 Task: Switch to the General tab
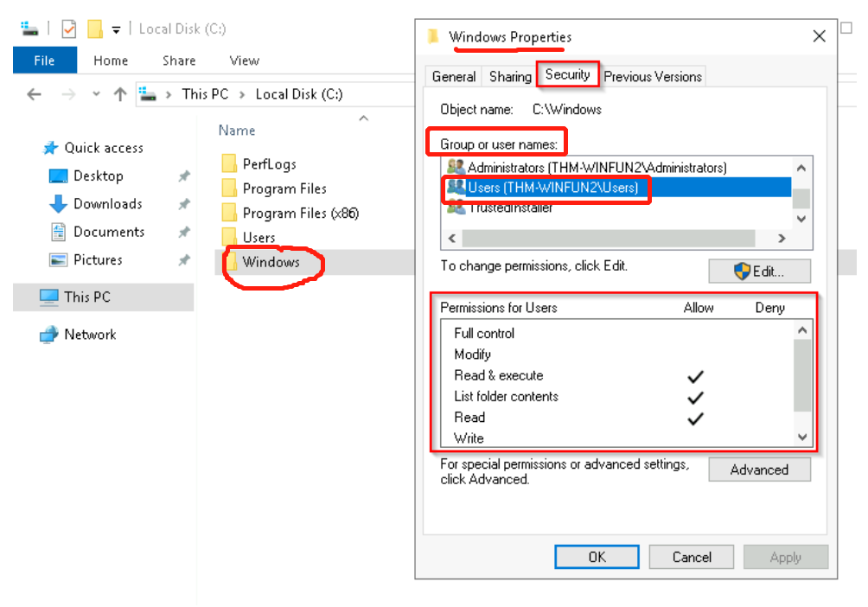[x=454, y=76]
